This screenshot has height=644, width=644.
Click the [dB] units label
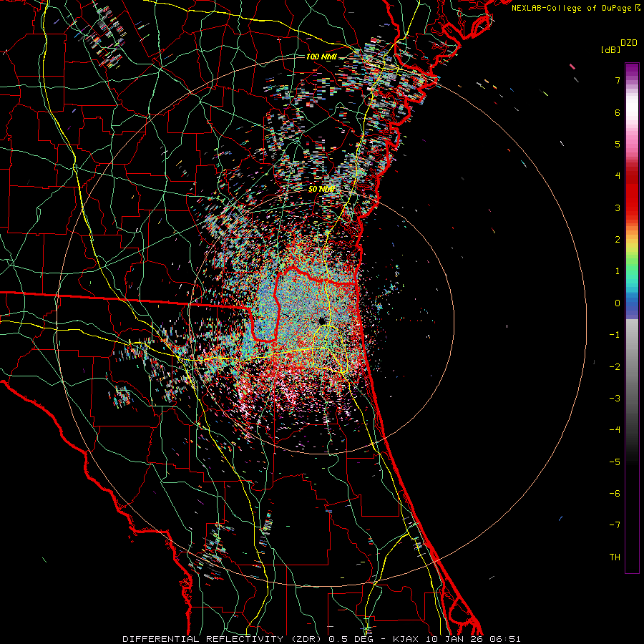610,50
